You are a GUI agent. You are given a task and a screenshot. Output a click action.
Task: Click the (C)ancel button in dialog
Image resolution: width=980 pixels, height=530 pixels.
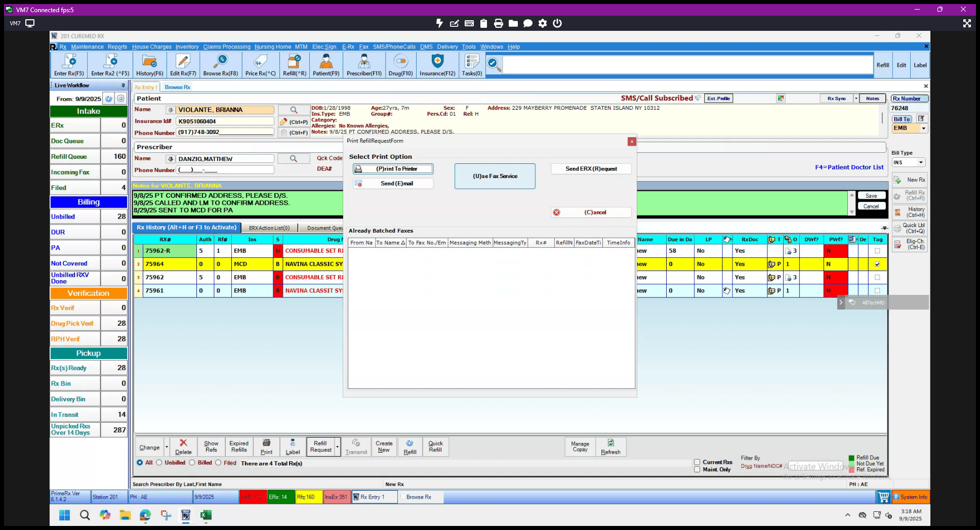coord(591,212)
